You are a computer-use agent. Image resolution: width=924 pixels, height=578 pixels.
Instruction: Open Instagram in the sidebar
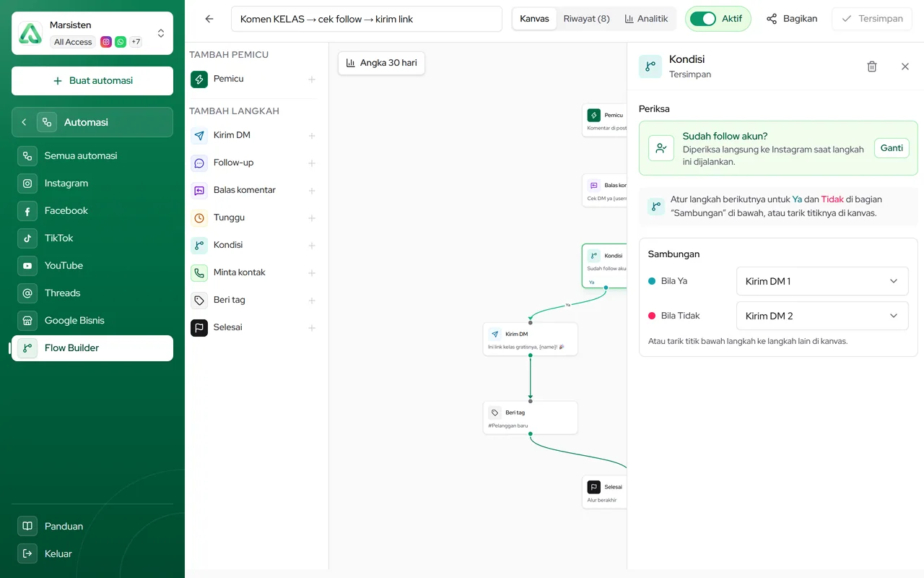(x=92, y=184)
